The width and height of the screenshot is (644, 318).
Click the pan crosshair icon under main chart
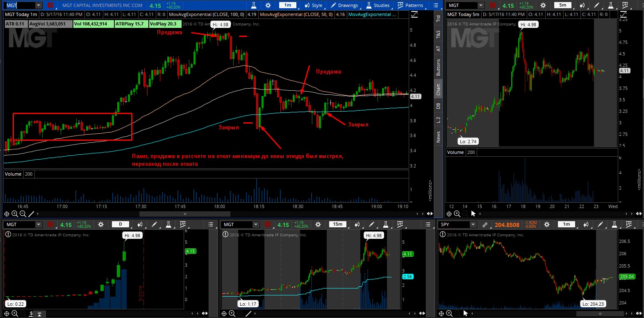point(7,214)
